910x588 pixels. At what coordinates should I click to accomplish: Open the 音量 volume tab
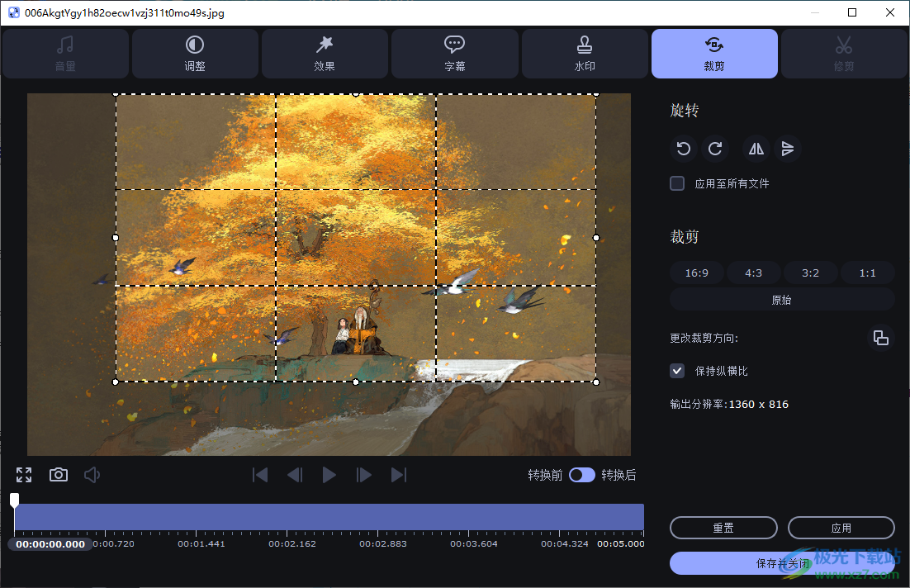[x=65, y=54]
